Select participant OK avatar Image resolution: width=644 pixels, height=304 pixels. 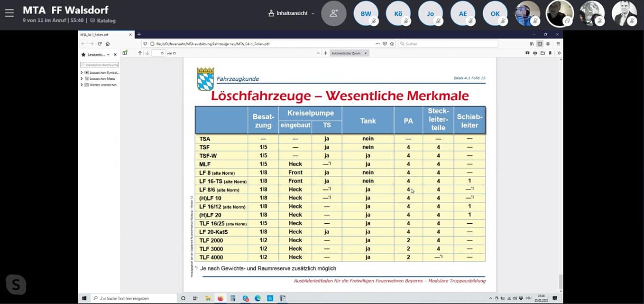pyautogui.click(x=495, y=13)
